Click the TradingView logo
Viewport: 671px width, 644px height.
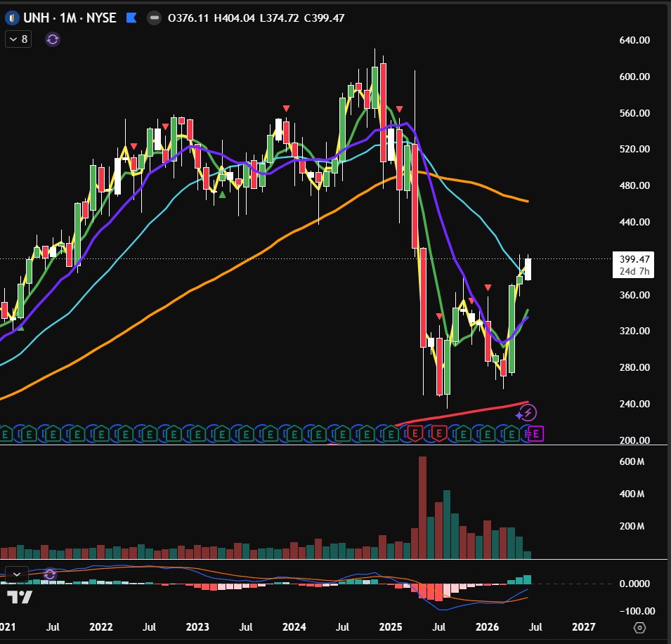(x=20, y=597)
